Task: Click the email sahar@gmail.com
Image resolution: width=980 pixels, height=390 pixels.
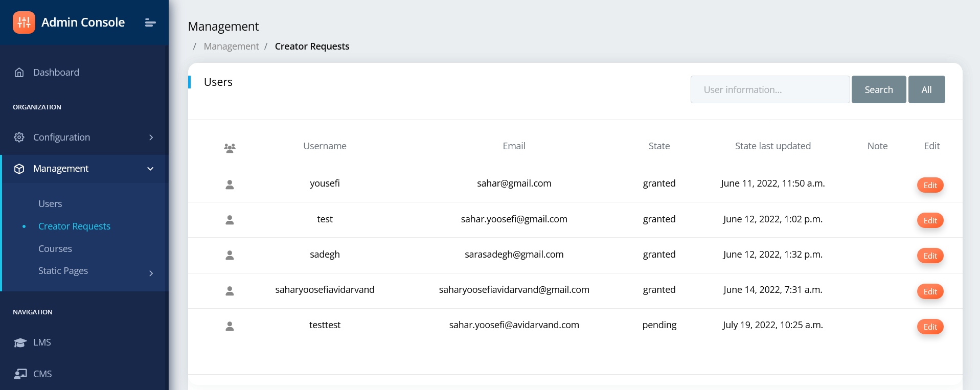Action: coord(514,183)
